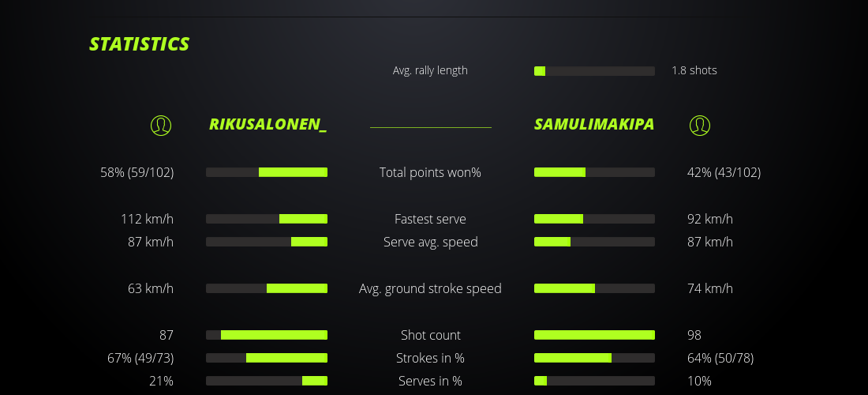Click the 64% (50/78) strokes value
The height and width of the screenshot is (395, 868).
(720, 358)
